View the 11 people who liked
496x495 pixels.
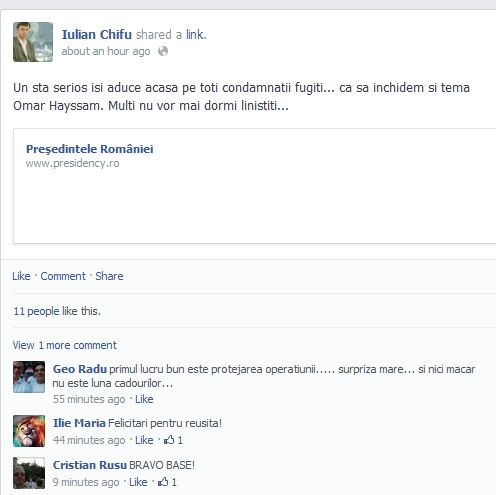pos(36,311)
